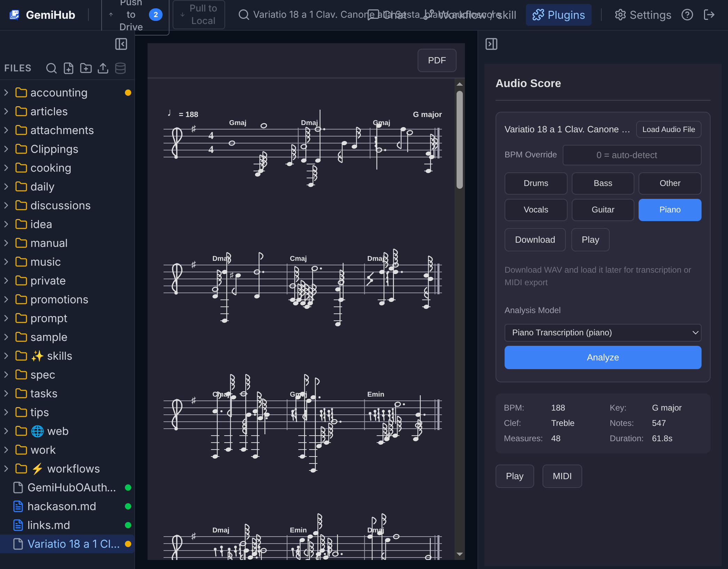The image size is (728, 569).
Task: Open the Help question-mark icon
Action: pos(687,15)
